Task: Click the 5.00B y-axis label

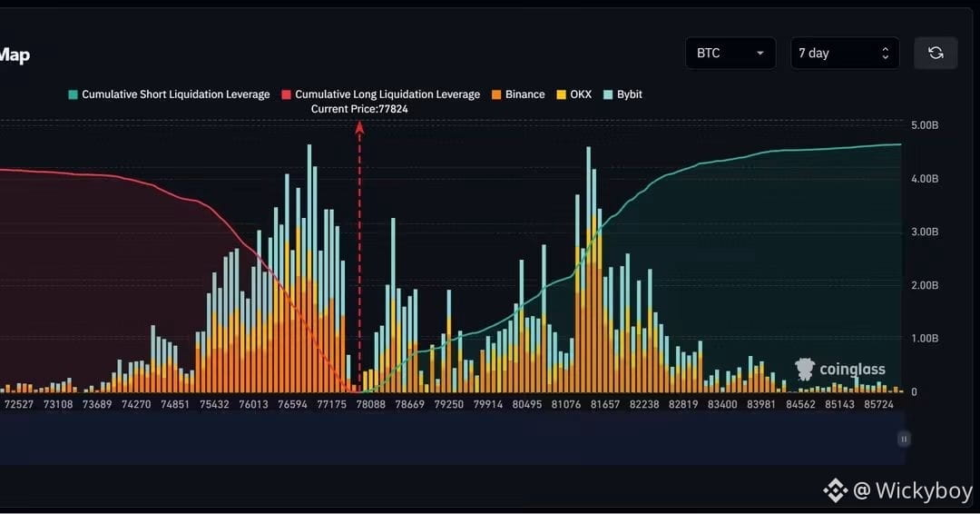Action: (925, 125)
